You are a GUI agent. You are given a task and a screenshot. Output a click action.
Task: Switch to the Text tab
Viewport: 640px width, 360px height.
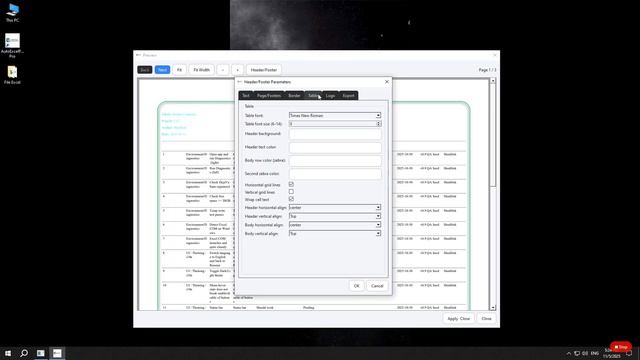(246, 96)
